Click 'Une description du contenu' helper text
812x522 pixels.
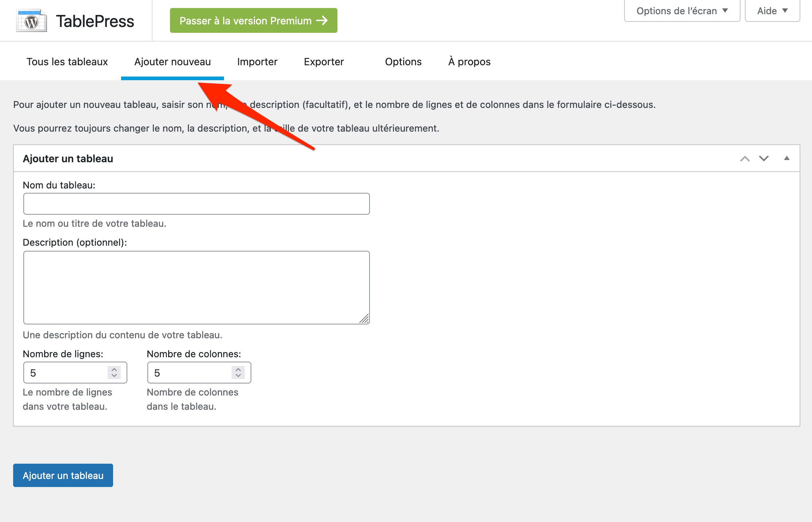[x=123, y=335]
